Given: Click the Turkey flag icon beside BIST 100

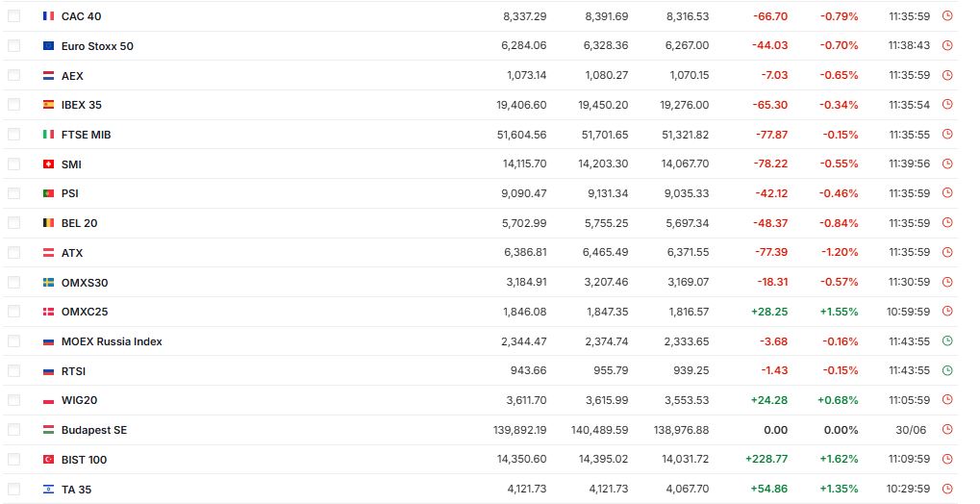Looking at the screenshot, I should tap(48, 459).
